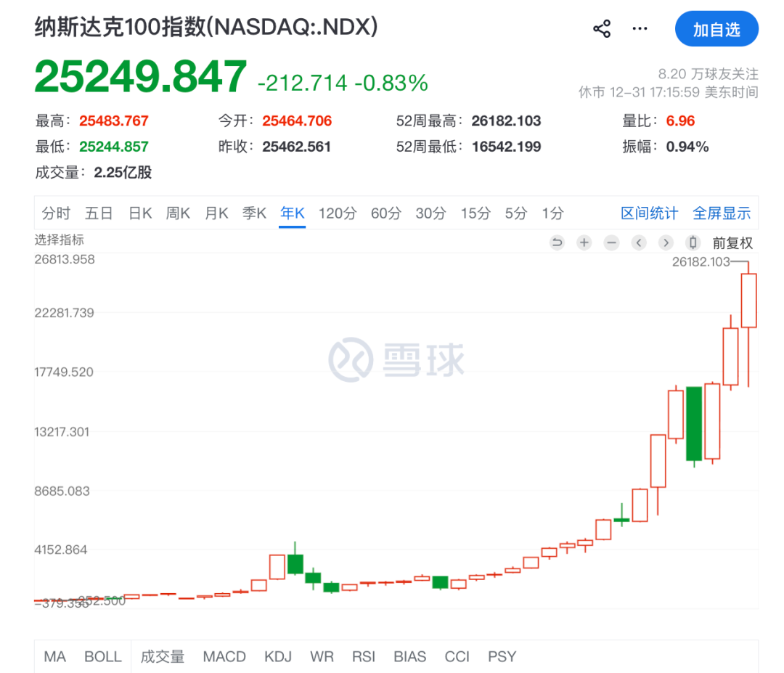Select the KDJ sub-indicator
Image resolution: width=784 pixels, height=673 pixels.
pyautogui.click(x=278, y=656)
